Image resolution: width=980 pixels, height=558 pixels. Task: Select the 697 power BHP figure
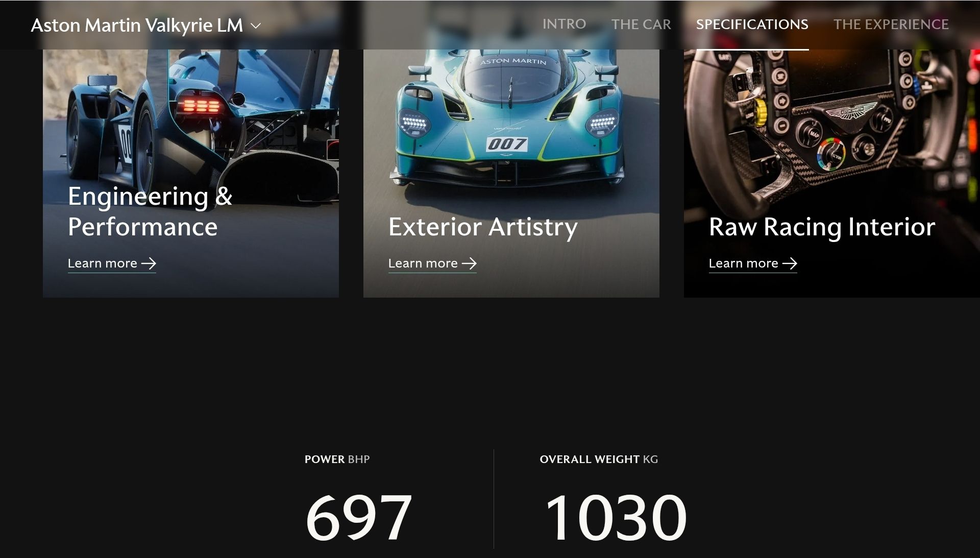pos(359,518)
